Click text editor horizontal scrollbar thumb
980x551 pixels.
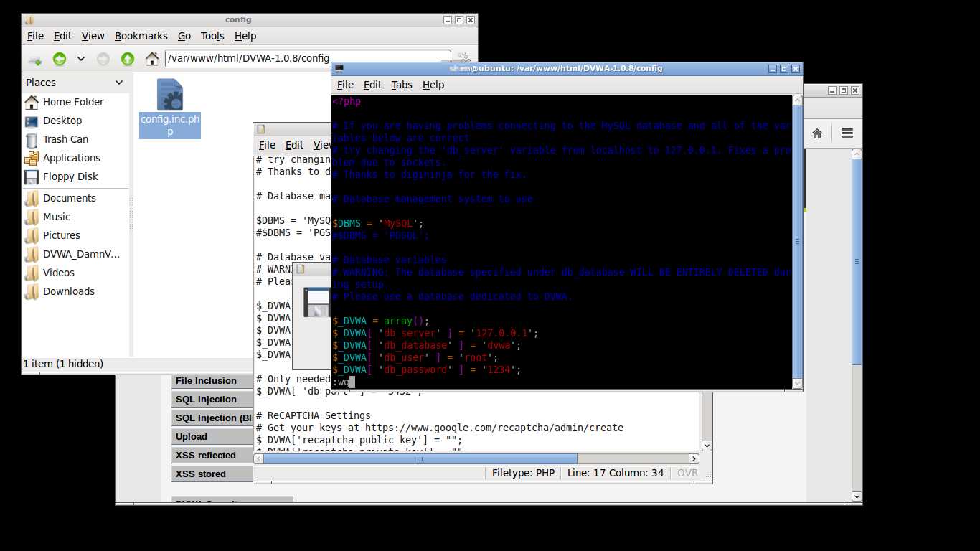point(420,458)
